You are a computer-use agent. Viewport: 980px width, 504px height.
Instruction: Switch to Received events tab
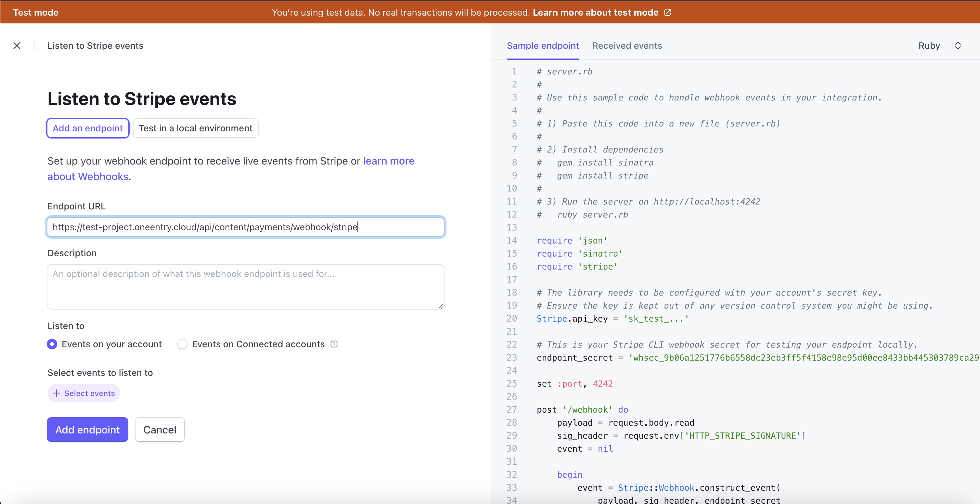(626, 46)
